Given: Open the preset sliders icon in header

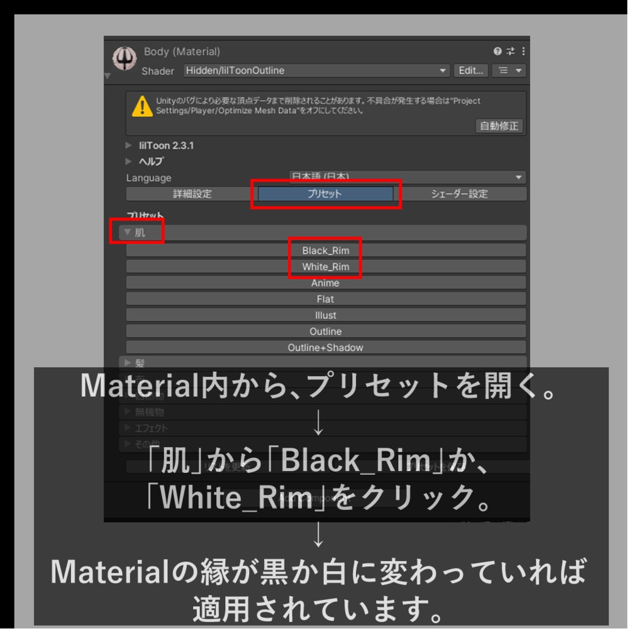Looking at the screenshot, I should click(x=511, y=52).
